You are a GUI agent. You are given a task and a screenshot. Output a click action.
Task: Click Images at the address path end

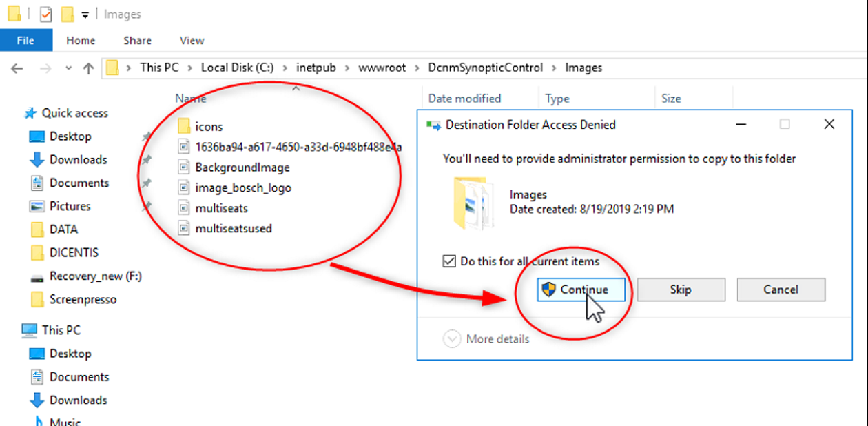(583, 68)
